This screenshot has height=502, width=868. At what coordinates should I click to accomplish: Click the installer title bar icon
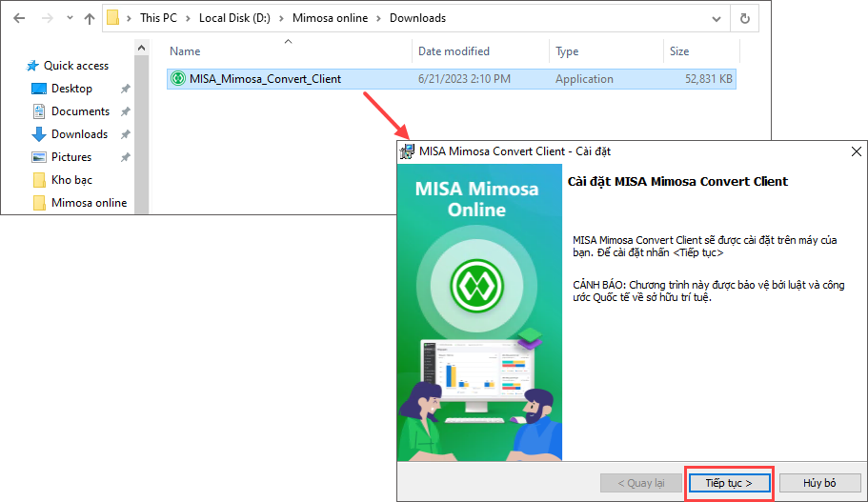pos(408,151)
